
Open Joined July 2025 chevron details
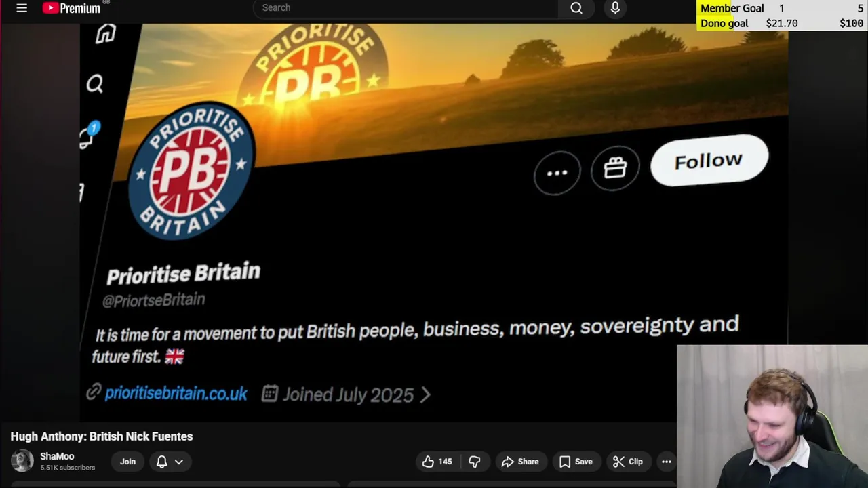click(425, 394)
